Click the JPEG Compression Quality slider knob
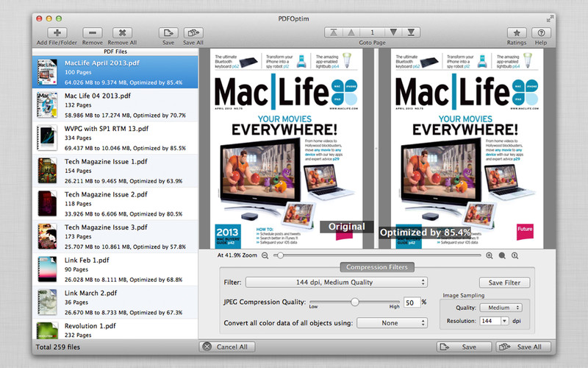The height and width of the screenshot is (368, 588). [354, 302]
